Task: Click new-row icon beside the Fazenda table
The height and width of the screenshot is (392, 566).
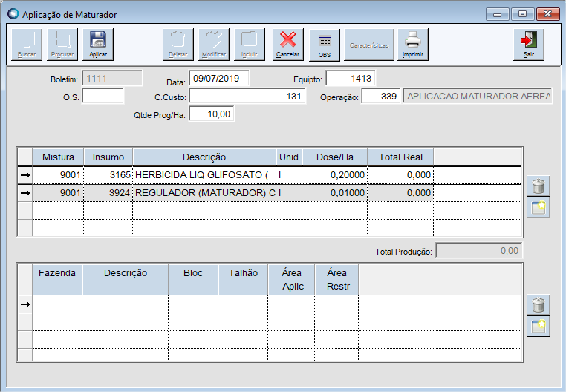Action: click(539, 327)
